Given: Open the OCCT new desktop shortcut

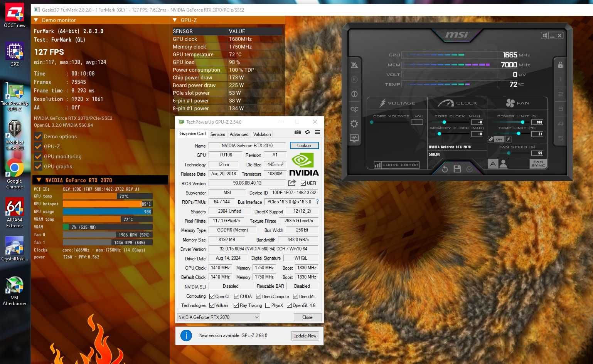Looking at the screenshot, I should 15,15.
